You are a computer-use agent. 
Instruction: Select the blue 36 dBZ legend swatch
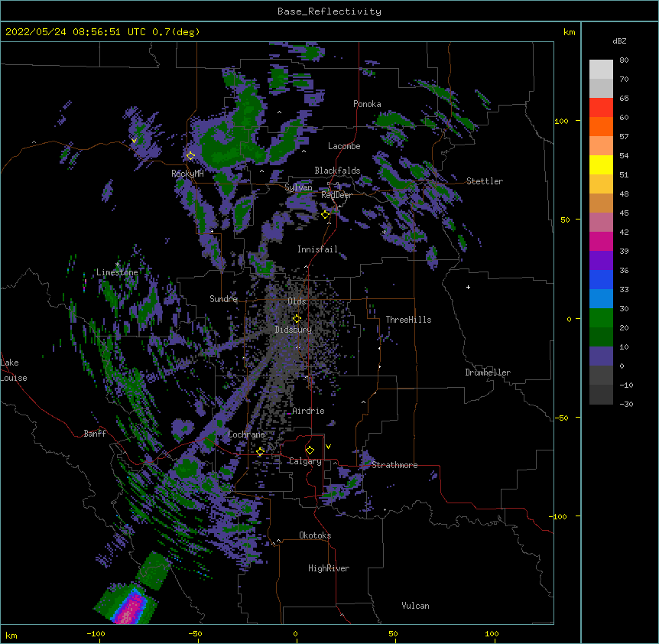pyautogui.click(x=601, y=279)
